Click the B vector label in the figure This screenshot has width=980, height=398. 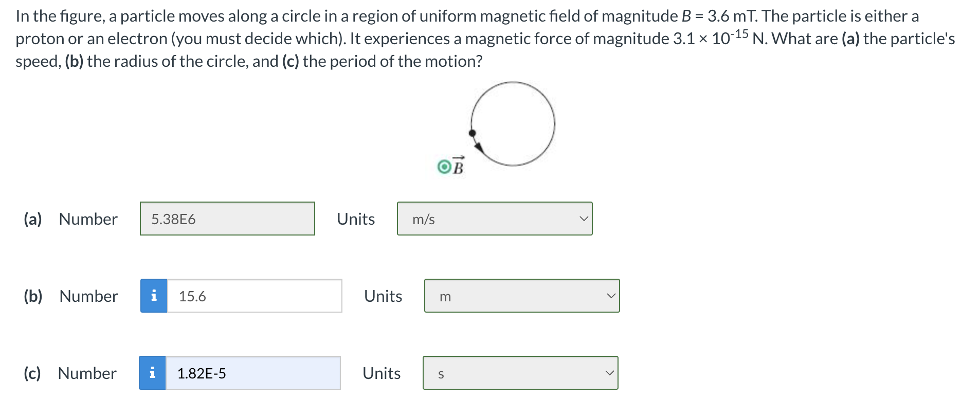point(458,167)
